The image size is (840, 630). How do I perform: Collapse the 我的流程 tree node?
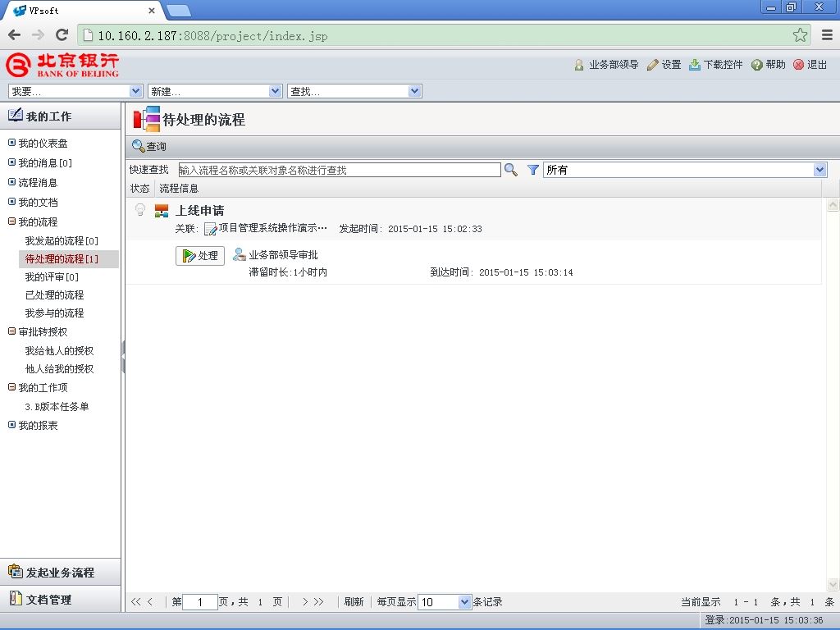click(11, 221)
